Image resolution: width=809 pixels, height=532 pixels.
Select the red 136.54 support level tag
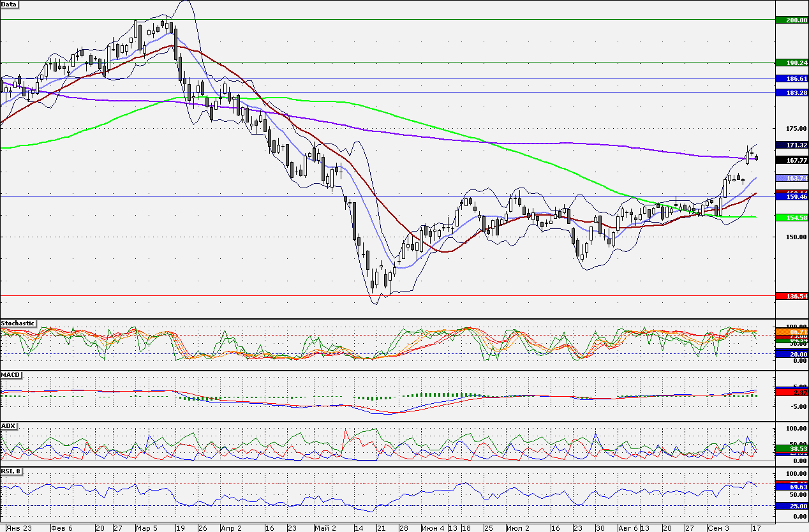(x=792, y=296)
